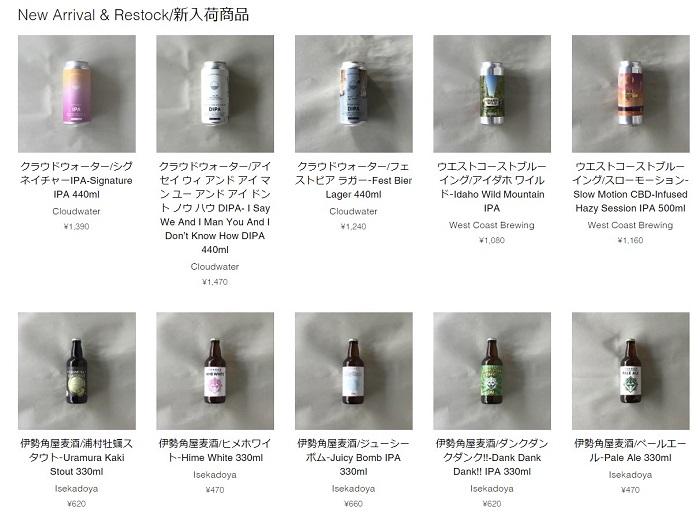The width and height of the screenshot is (700, 514).
Task: Open the Signature IPA 440ml product title
Action: click(77, 180)
